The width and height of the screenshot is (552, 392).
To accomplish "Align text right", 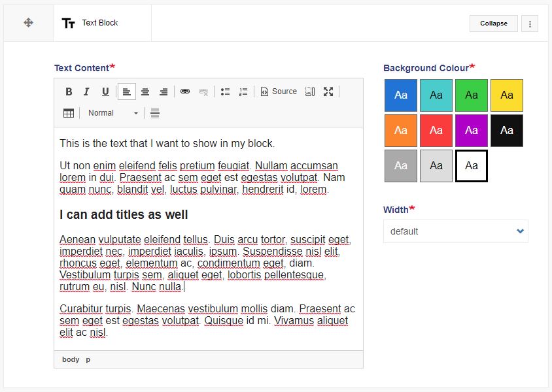I will [164, 91].
